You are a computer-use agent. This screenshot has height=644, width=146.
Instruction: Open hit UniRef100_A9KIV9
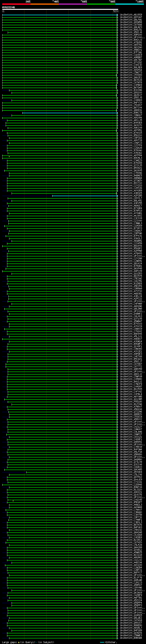(x=131, y=128)
